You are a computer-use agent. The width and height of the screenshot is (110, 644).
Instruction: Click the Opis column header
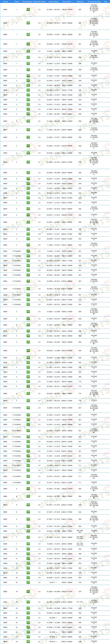pyautogui.click(x=105, y=2)
